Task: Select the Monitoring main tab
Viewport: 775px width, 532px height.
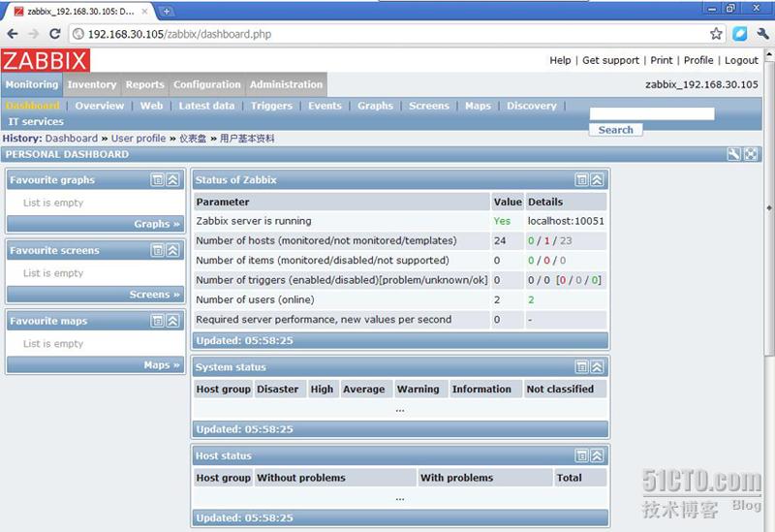Action: (x=32, y=84)
